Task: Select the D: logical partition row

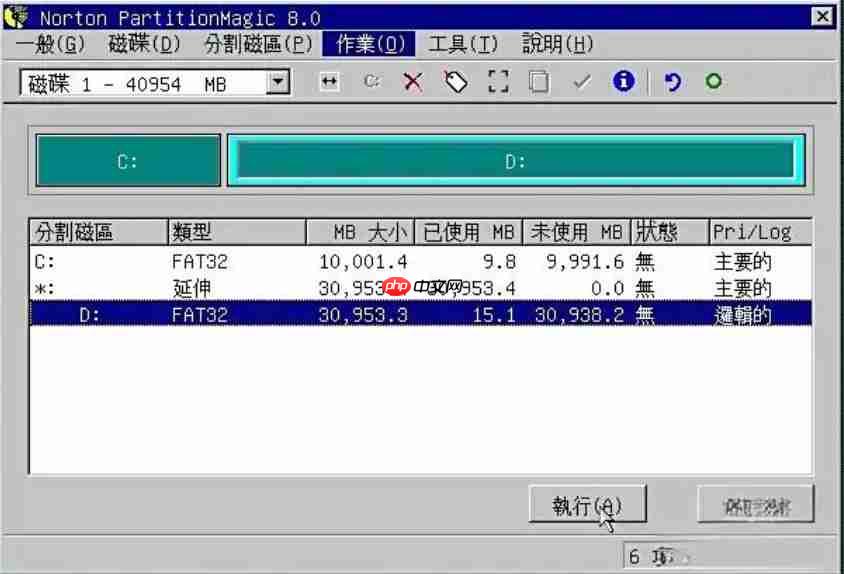Action: [420, 314]
